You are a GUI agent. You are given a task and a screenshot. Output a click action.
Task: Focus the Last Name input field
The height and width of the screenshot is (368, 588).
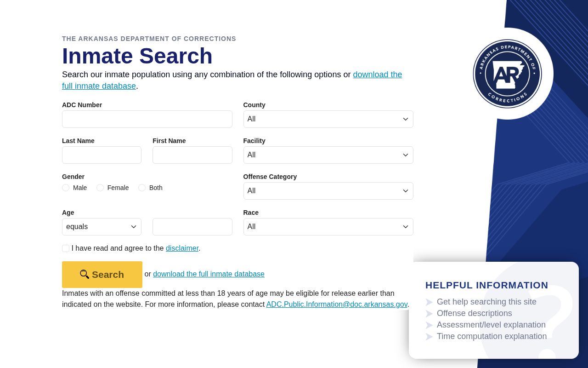(x=102, y=155)
